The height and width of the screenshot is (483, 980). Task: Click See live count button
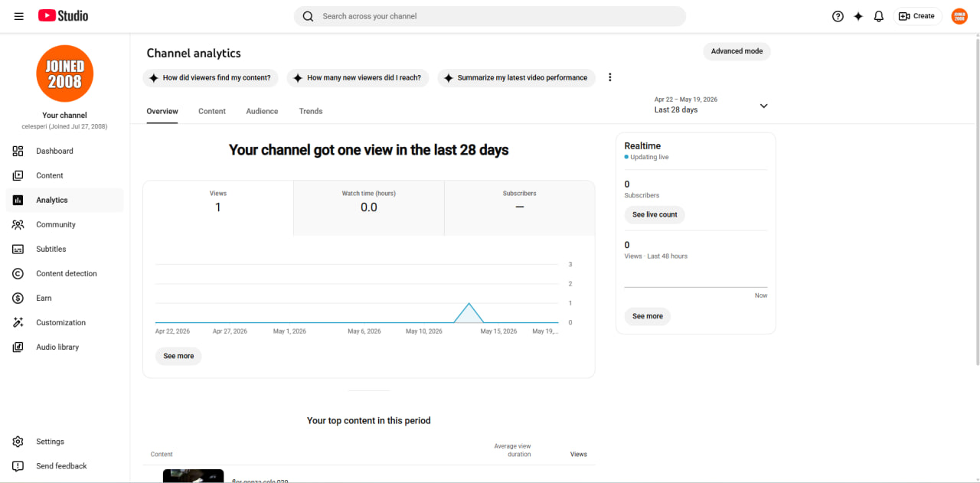pyautogui.click(x=655, y=215)
